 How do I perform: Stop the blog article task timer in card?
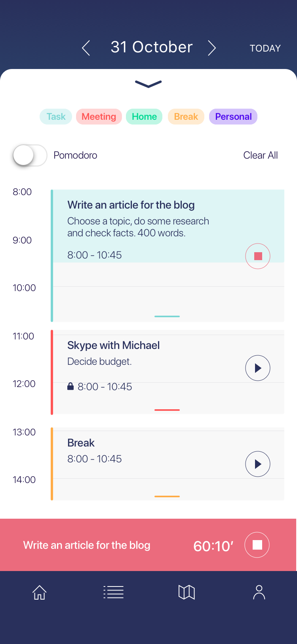click(x=258, y=256)
